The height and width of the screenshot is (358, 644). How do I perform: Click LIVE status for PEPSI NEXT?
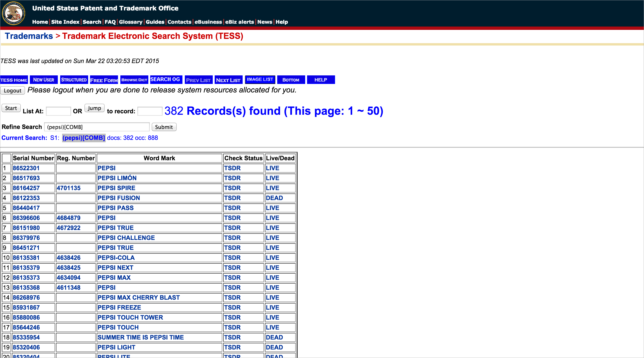pos(272,268)
